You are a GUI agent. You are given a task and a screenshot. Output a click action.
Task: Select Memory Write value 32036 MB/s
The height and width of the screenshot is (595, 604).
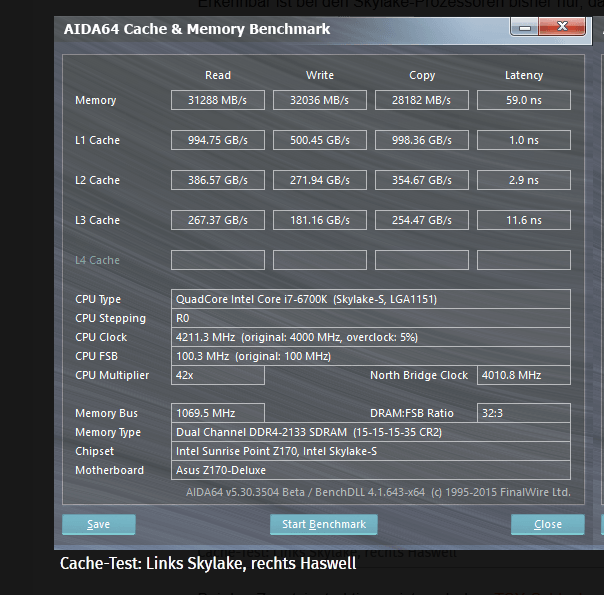pos(320,100)
